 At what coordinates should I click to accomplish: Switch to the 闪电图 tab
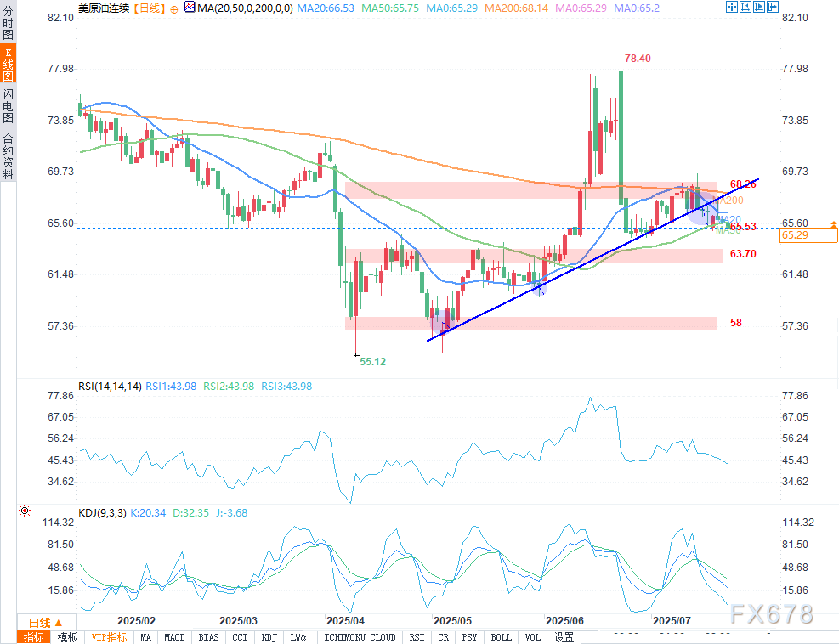8,106
